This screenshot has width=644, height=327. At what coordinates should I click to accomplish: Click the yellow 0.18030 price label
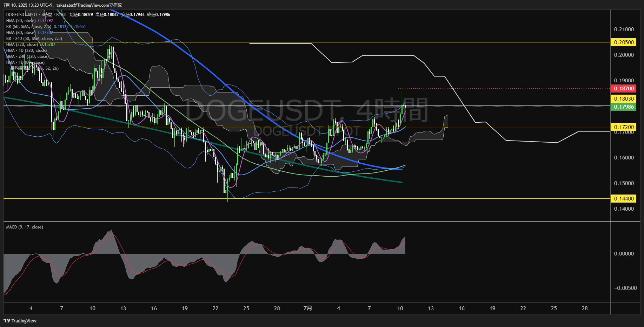click(x=624, y=99)
